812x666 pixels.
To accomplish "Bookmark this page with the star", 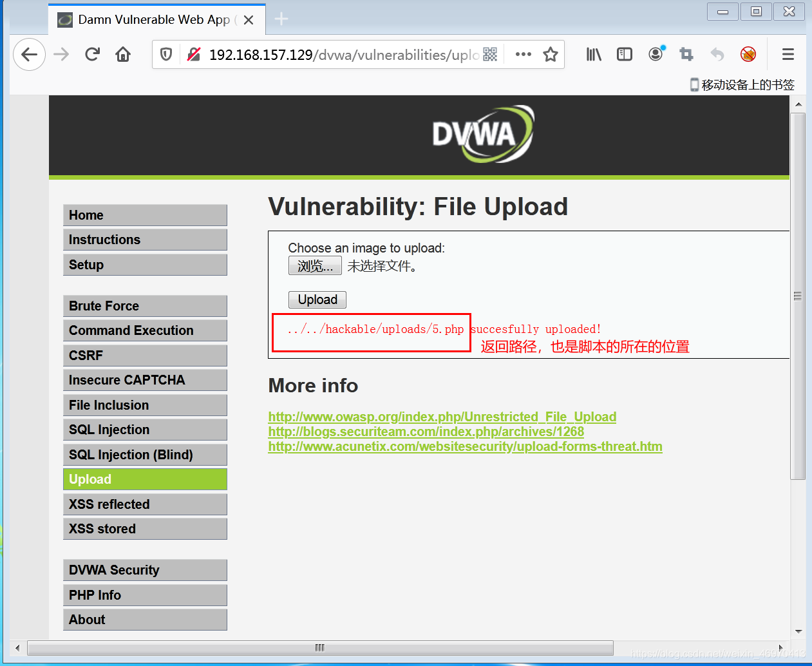I will tap(551, 55).
